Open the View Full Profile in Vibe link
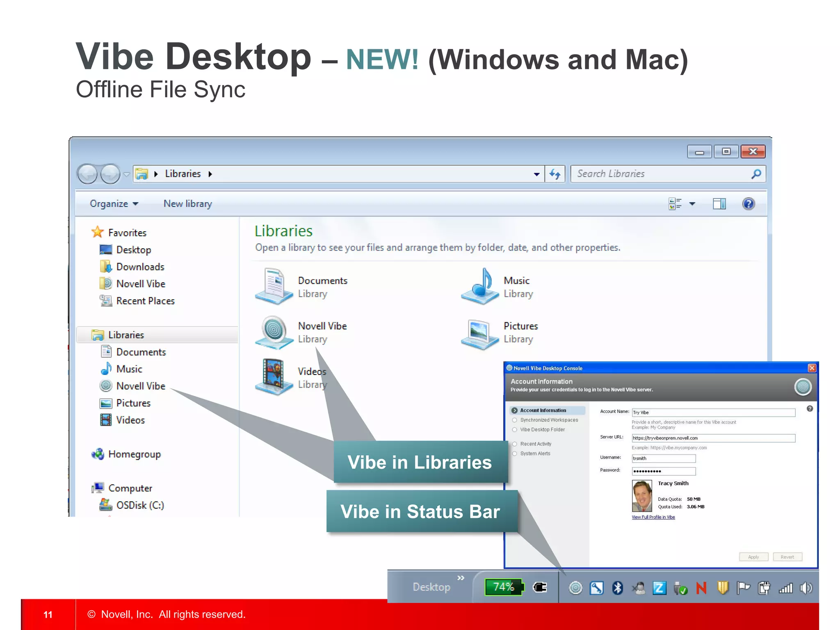This screenshot has width=840, height=630. [x=653, y=517]
